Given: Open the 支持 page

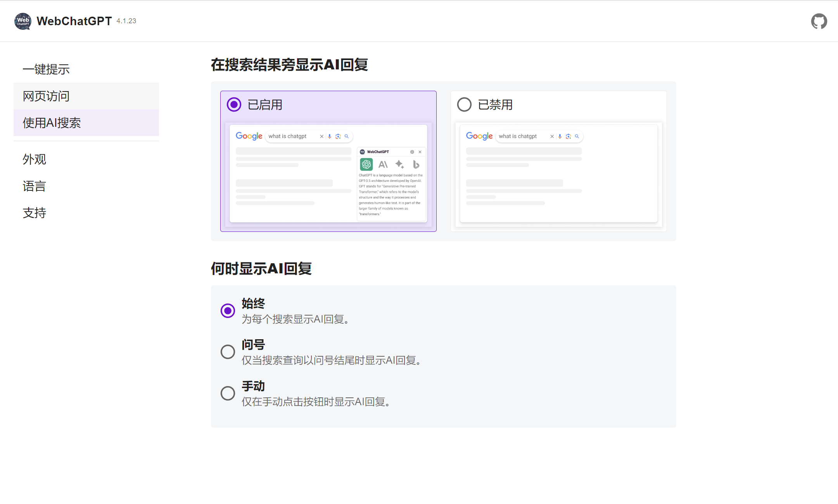Looking at the screenshot, I should pos(86,212).
